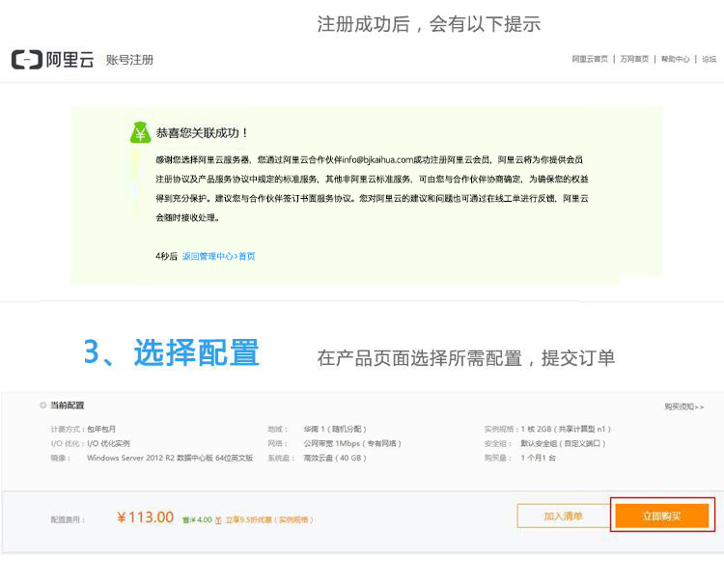Click the Windows Server 2012 R2 image value
Screen dimensions: 724x588
[170, 458]
